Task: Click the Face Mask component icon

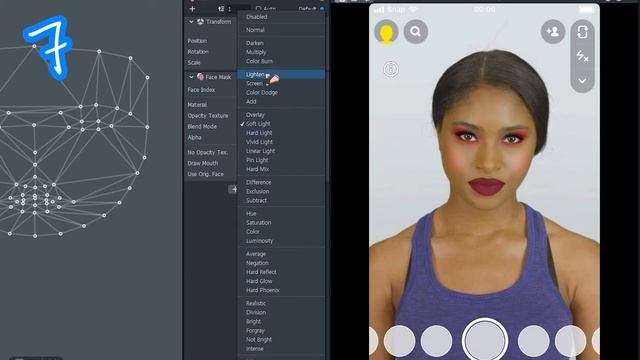Action: click(200, 77)
